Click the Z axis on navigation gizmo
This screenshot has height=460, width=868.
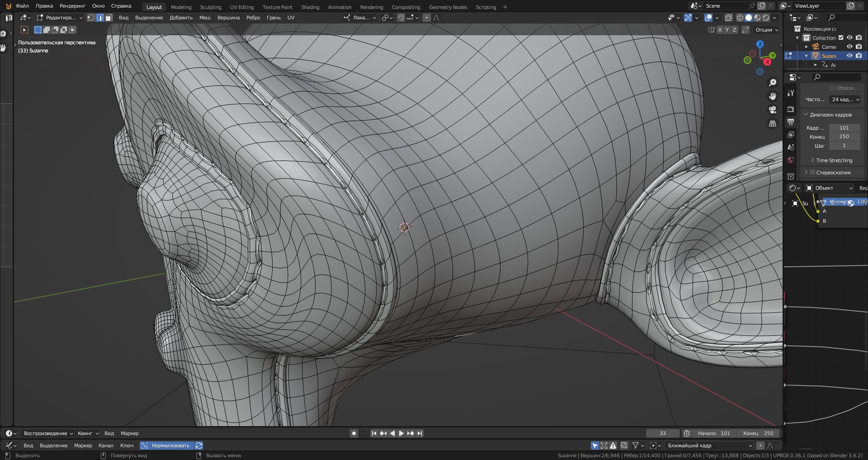pyautogui.click(x=760, y=44)
